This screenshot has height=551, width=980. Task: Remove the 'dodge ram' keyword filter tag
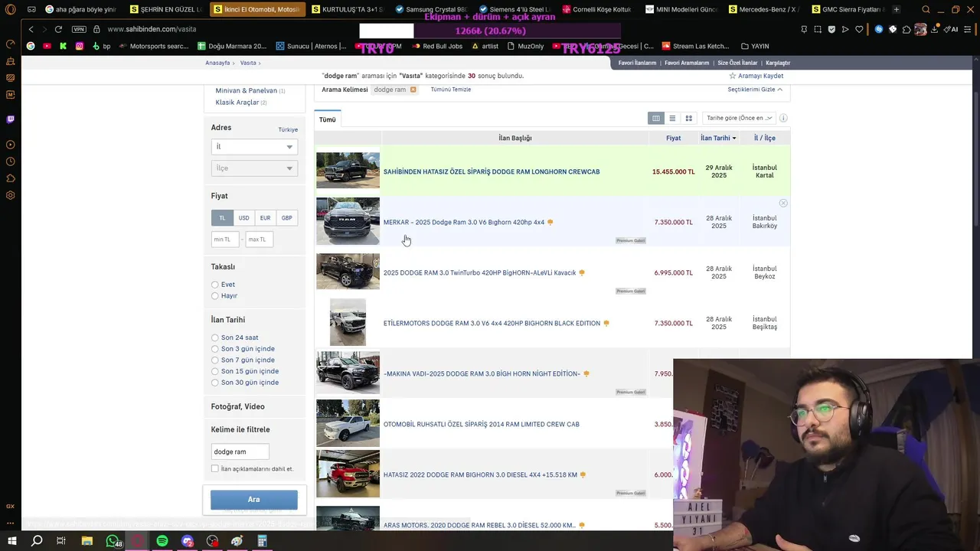pos(413,90)
